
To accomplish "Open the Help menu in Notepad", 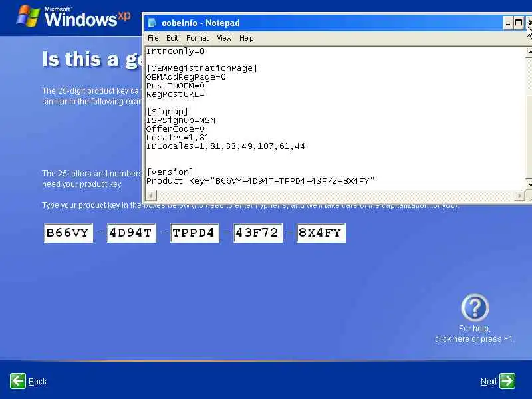I will point(246,38).
